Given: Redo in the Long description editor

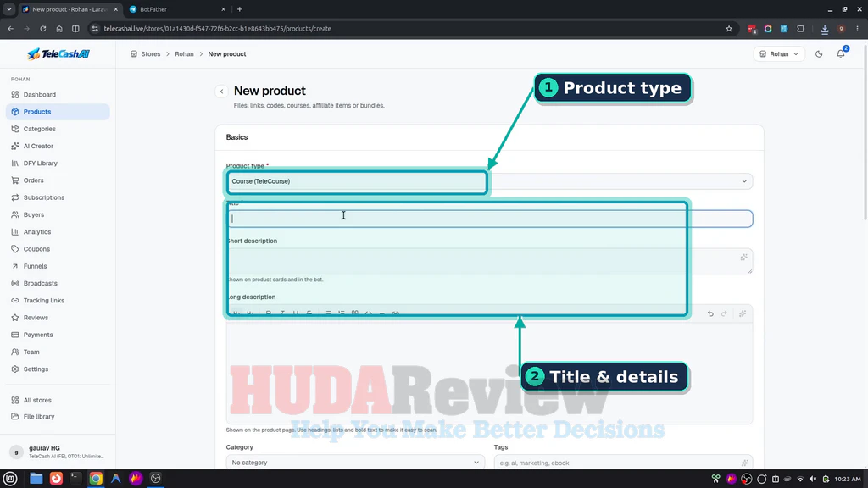Looking at the screenshot, I should tap(724, 313).
